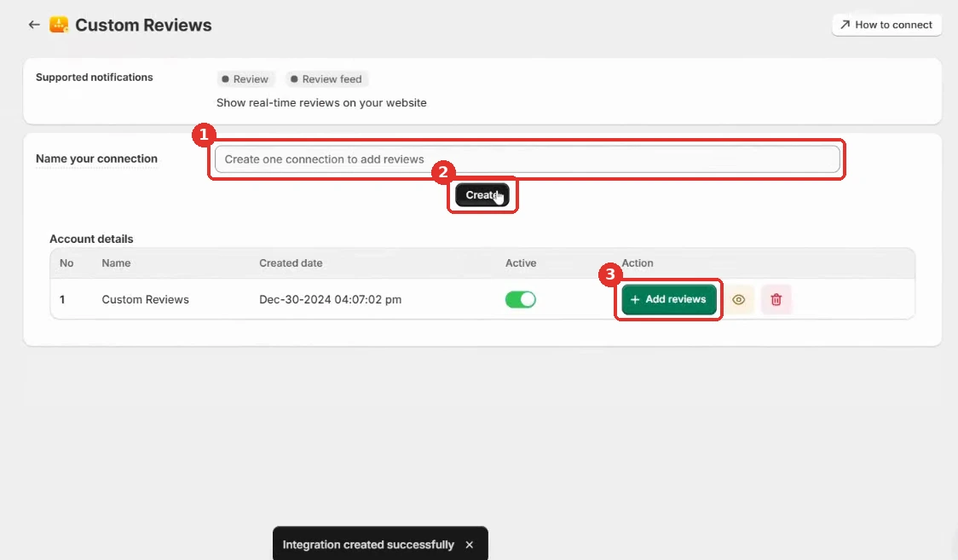
Task: Click the No column header
Action: coord(66,263)
